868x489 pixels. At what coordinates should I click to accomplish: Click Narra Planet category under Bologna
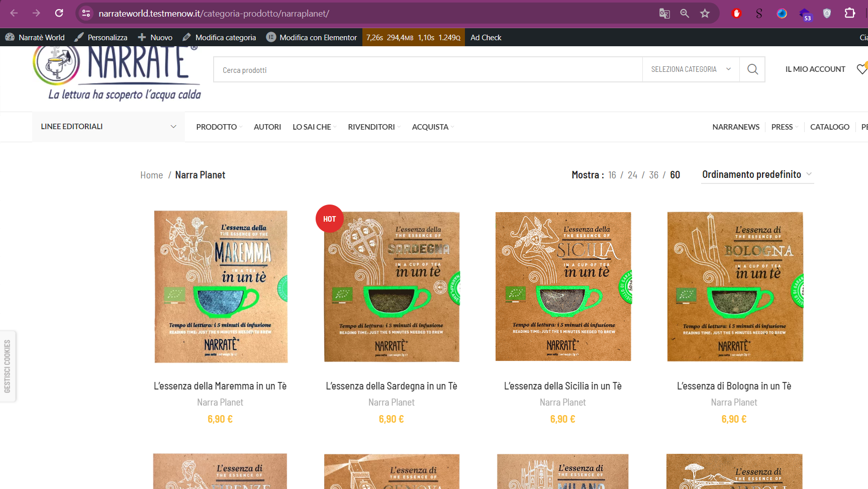pyautogui.click(x=734, y=402)
